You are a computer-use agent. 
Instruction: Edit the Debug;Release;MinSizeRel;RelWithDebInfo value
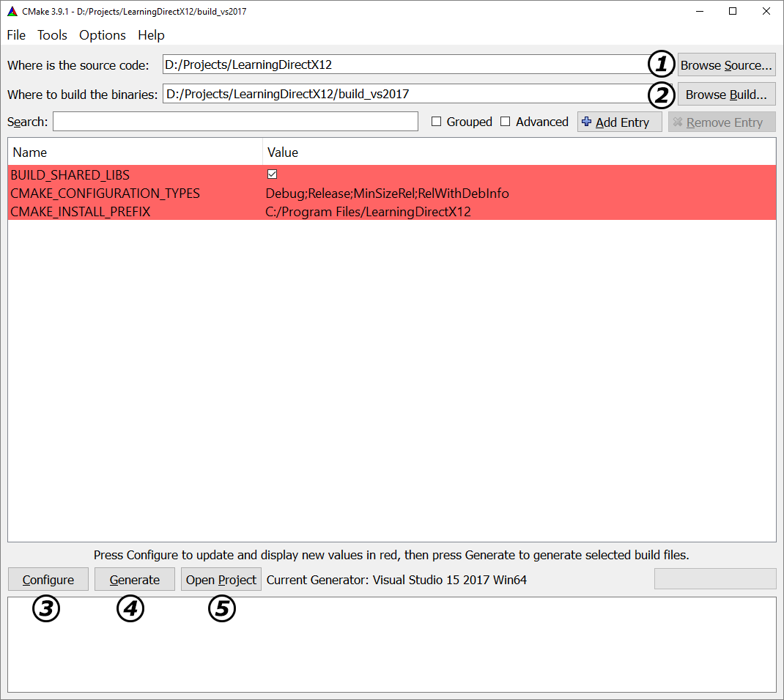point(387,193)
